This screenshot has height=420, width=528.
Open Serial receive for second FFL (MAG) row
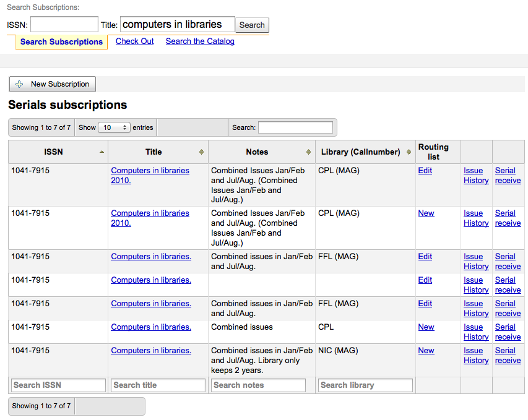[x=508, y=309]
